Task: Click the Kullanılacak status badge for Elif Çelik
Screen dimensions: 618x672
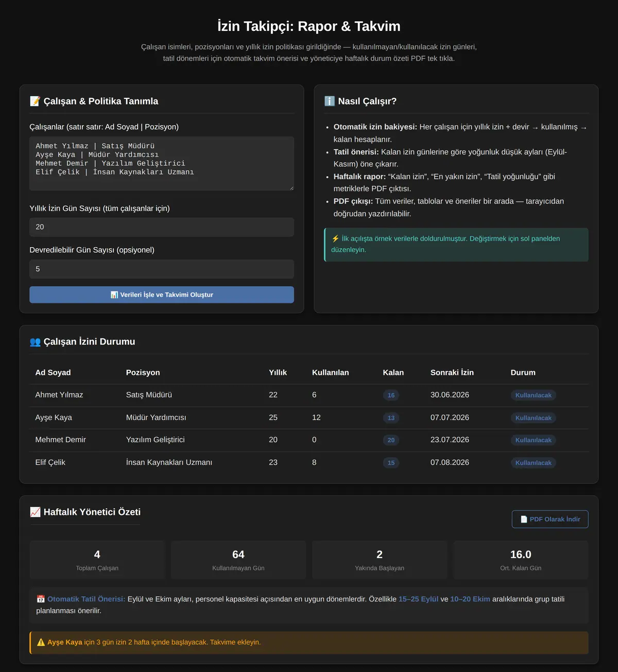Action: (534, 463)
